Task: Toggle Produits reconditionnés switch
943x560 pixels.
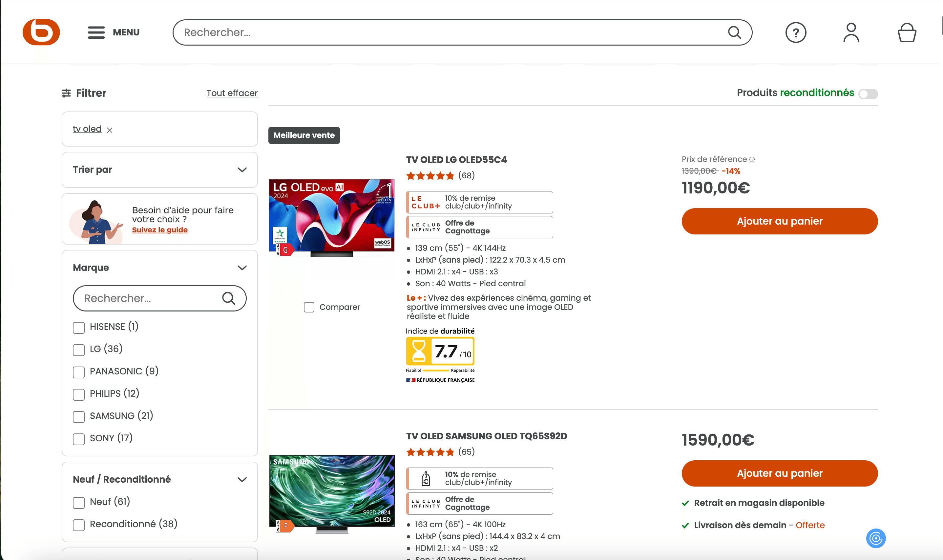Action: [x=868, y=94]
